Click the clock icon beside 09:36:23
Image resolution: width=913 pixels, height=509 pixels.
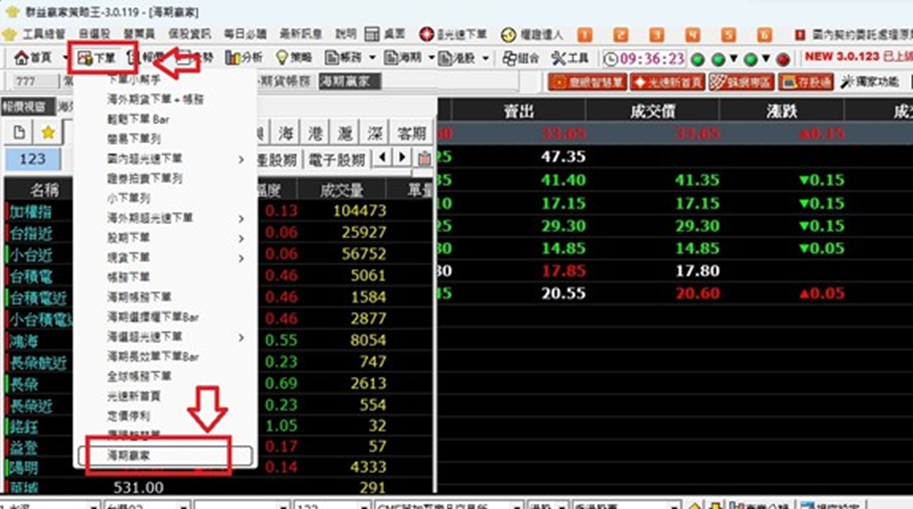(x=610, y=59)
